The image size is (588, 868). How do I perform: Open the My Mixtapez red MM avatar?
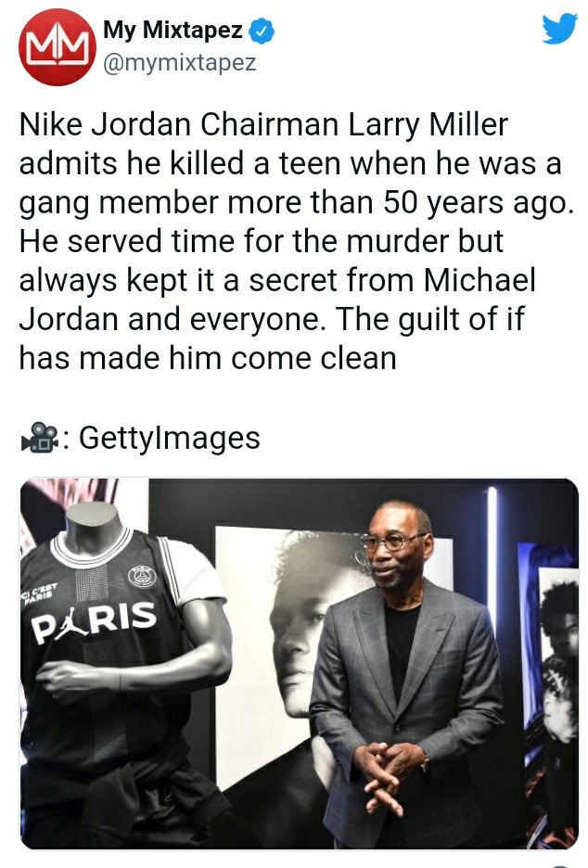coord(57,47)
